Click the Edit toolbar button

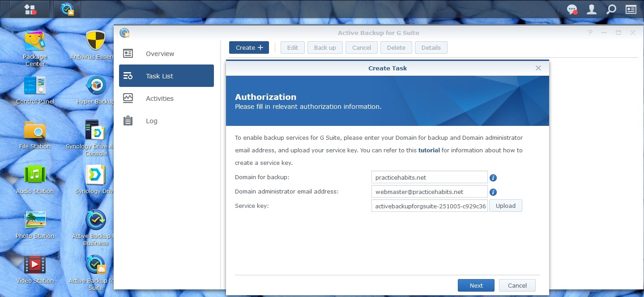pos(293,47)
